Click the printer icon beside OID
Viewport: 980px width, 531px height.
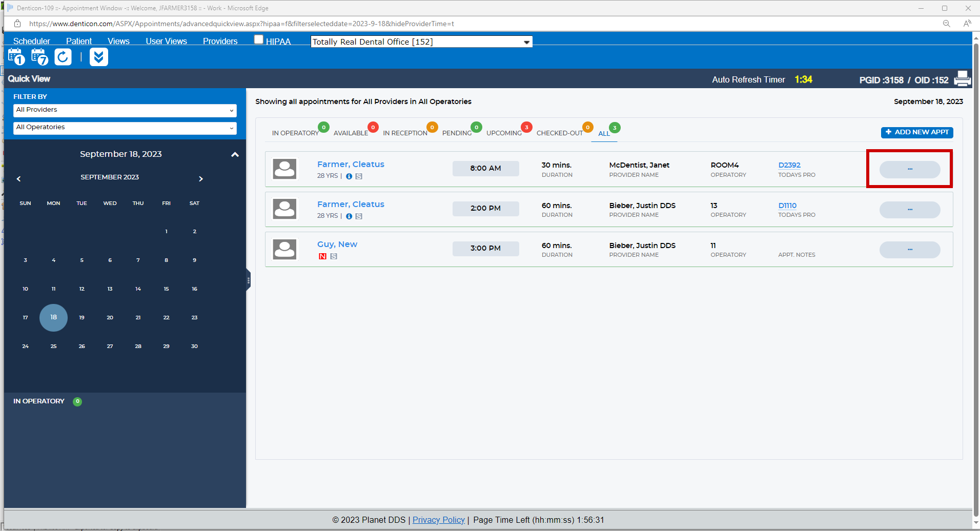(x=962, y=79)
